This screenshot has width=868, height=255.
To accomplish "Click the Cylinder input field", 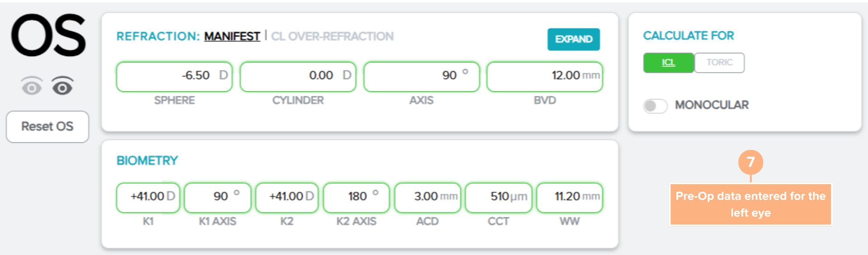I will [297, 76].
